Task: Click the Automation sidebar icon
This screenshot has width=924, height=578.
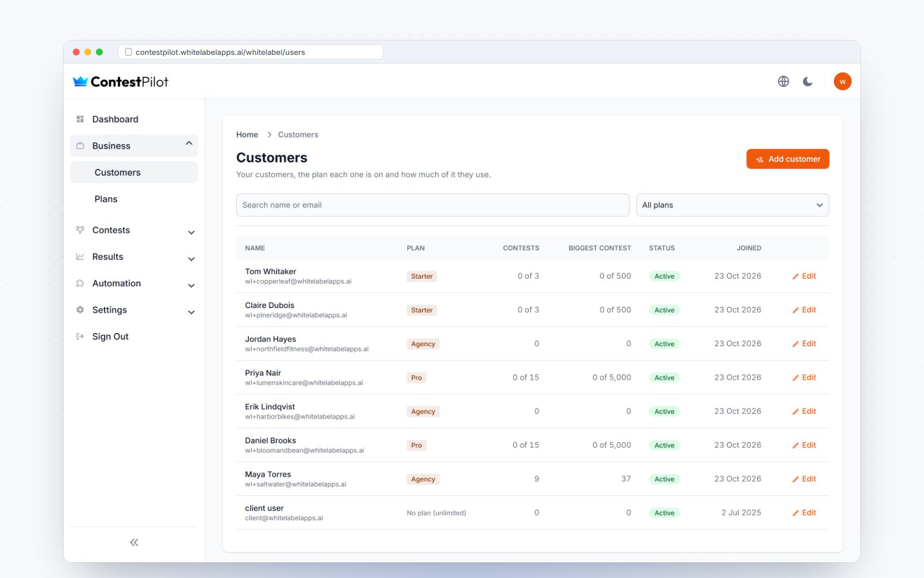Action: [x=80, y=283]
